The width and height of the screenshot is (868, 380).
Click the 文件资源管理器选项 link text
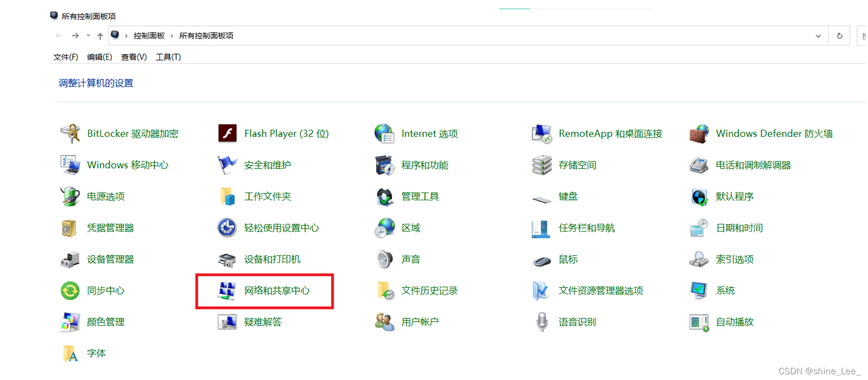click(601, 291)
